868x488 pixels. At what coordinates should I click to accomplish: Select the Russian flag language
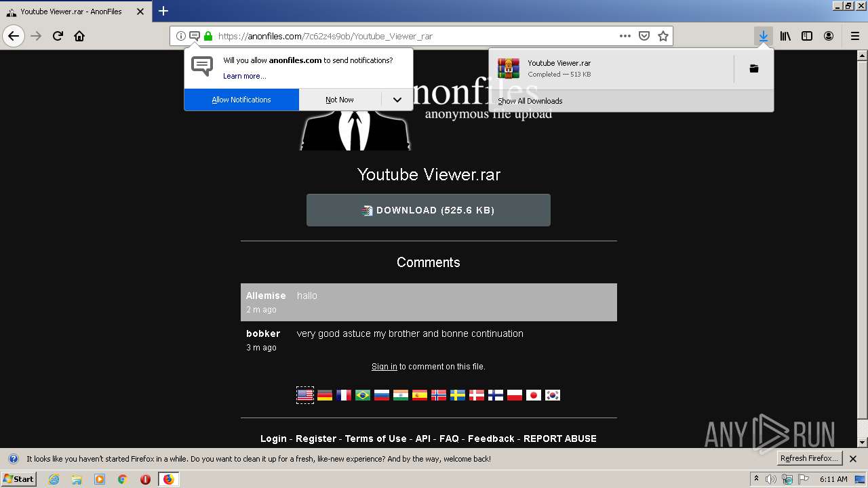click(x=382, y=395)
